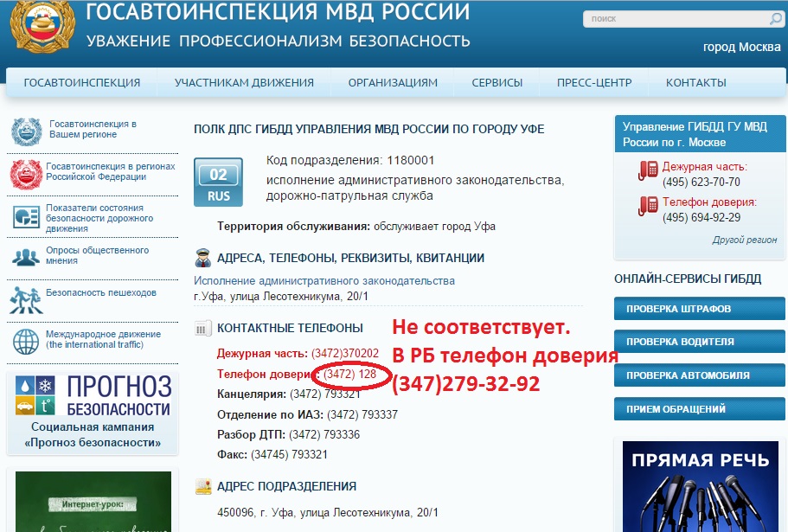
Task: Click the ПРИЕМ ОБРАЩЕНИЙ button
Action: pyautogui.click(x=699, y=409)
